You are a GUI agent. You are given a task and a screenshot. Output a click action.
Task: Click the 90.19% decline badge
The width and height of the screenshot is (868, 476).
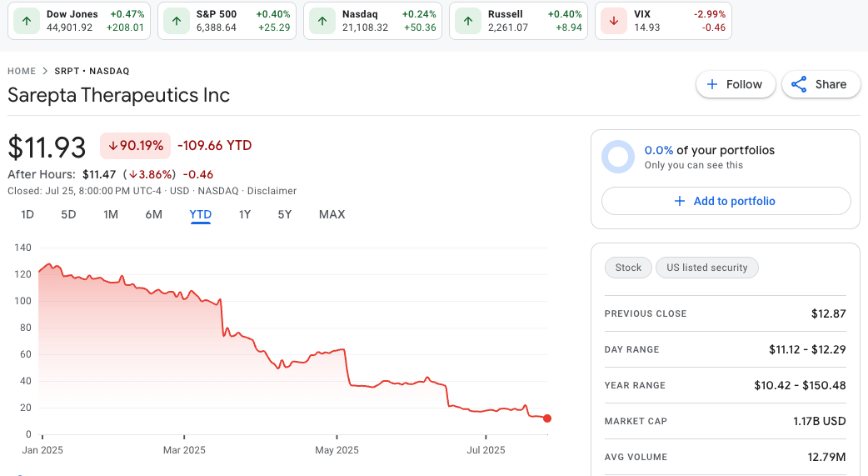click(x=135, y=146)
